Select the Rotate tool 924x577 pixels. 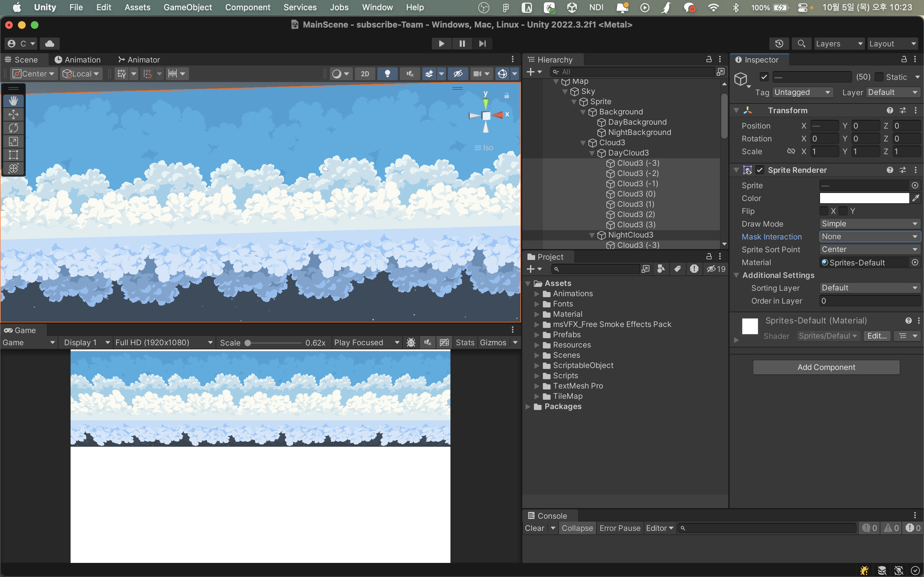click(x=13, y=128)
